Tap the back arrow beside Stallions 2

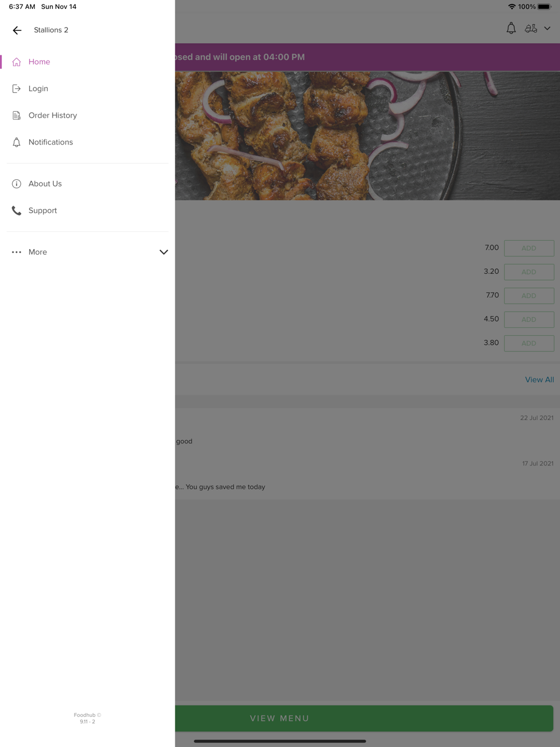pos(17,30)
